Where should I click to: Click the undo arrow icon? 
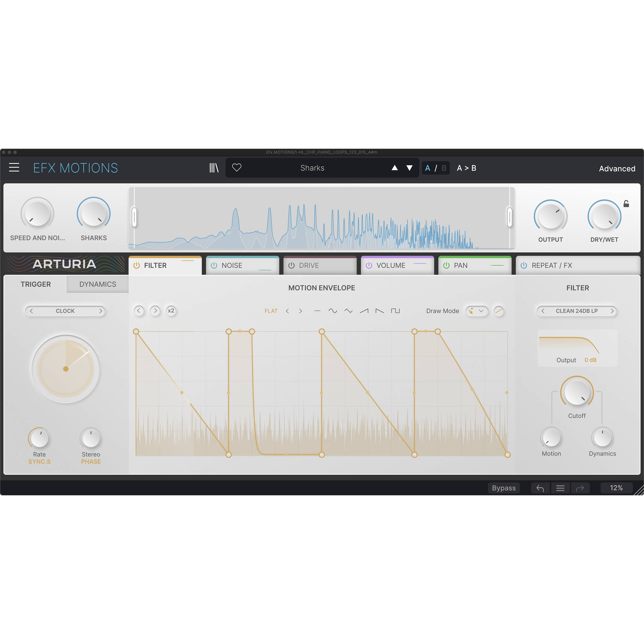[x=540, y=488]
